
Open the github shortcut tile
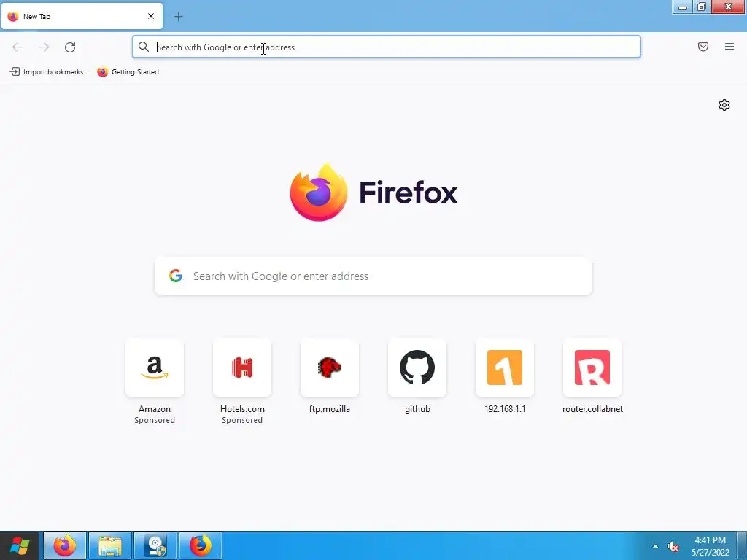point(417,367)
